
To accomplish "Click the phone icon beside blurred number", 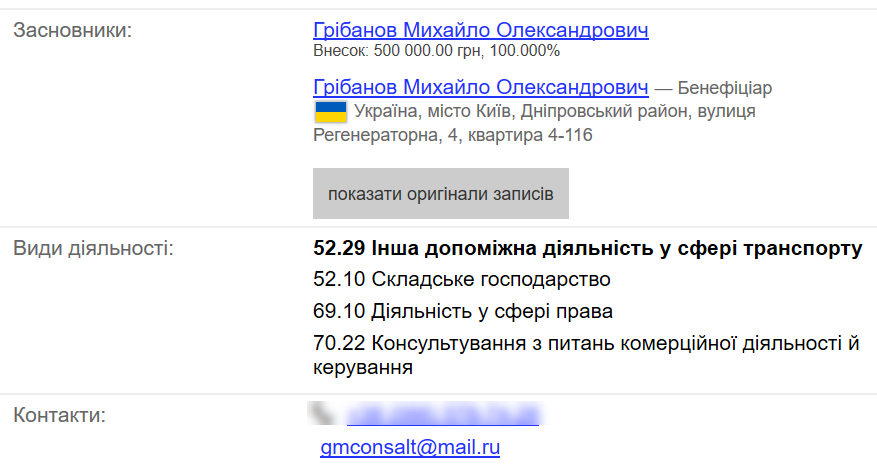I will (x=322, y=412).
